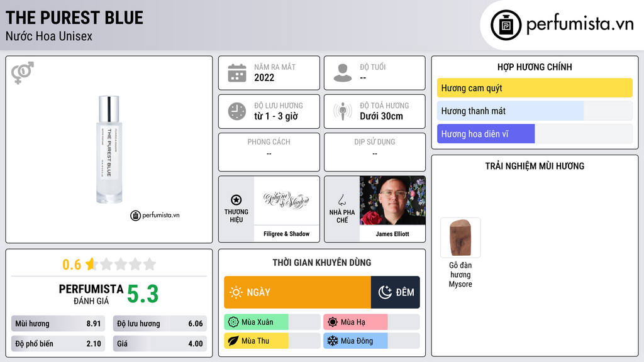The image size is (644, 362).
Task: Click the sun icon in the Ngày bar
Action: 236,292
